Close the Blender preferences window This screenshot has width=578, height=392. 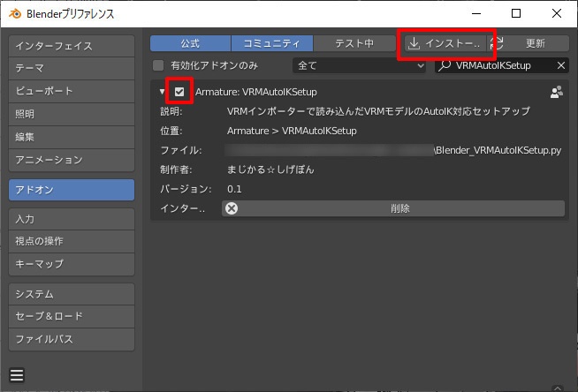[557, 13]
